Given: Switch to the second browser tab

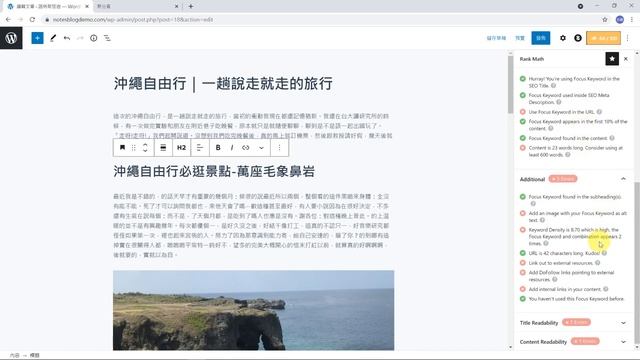Looking at the screenshot, I should pos(137,7).
